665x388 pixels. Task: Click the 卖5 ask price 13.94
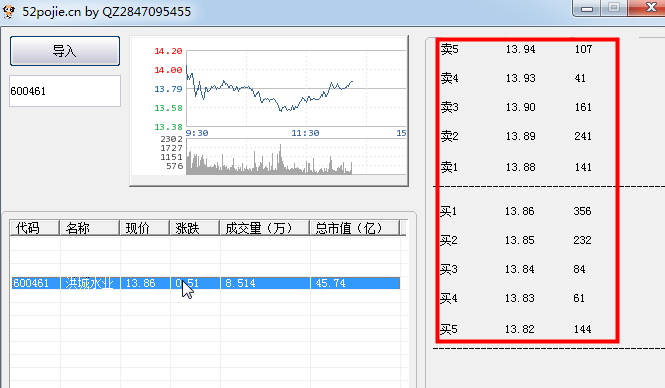click(x=520, y=49)
